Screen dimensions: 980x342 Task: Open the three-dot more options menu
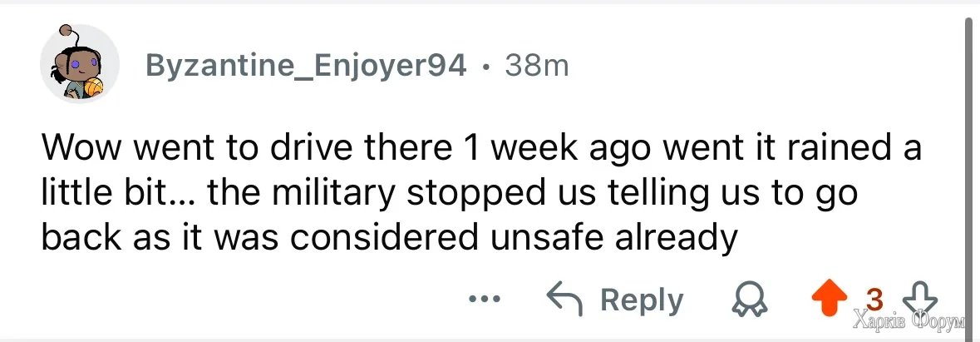(485, 300)
